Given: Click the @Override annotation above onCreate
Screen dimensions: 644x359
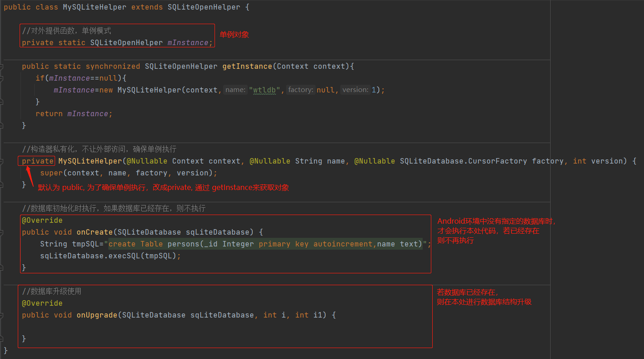Looking at the screenshot, I should click(42, 221).
